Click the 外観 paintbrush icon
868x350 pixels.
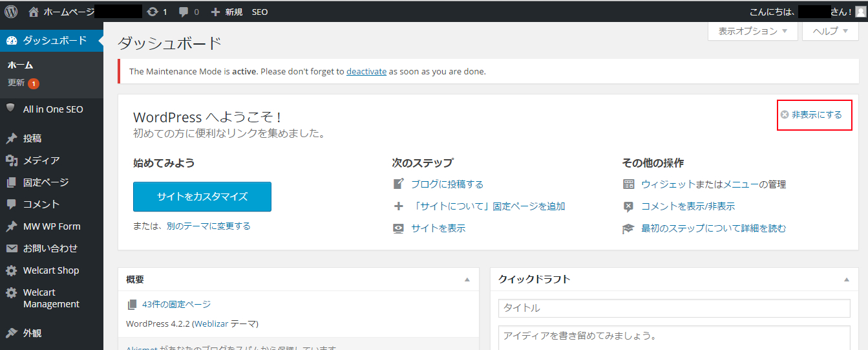click(x=12, y=333)
